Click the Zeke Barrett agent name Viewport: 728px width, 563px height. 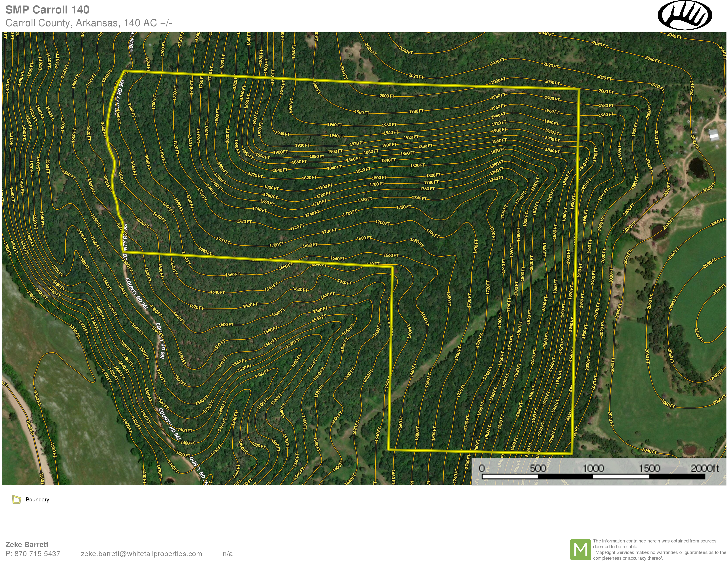point(27,544)
